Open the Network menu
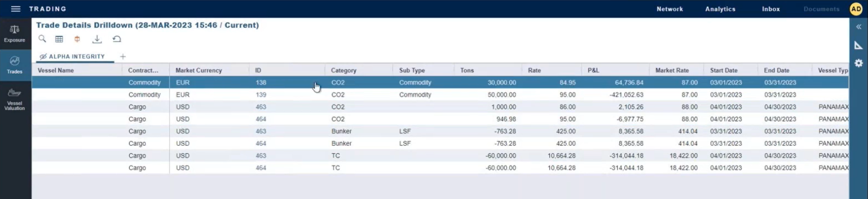This screenshot has width=868, height=199. pyautogui.click(x=670, y=9)
